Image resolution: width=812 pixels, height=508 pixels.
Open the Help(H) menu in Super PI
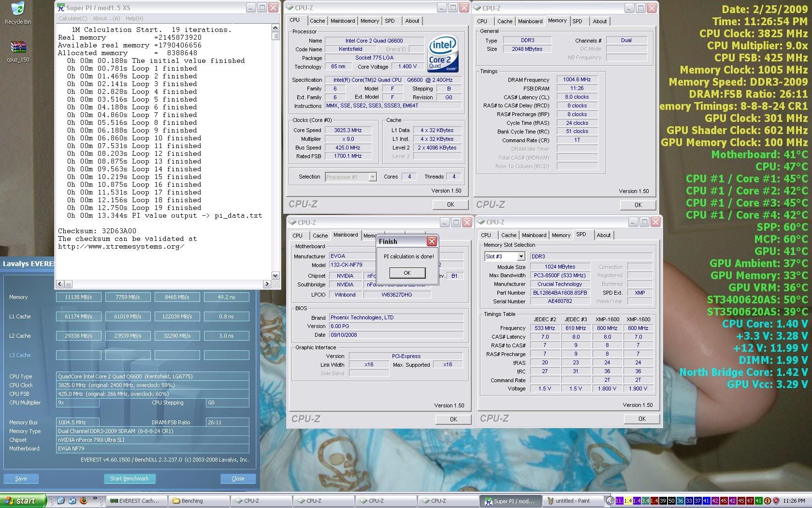pyautogui.click(x=134, y=18)
